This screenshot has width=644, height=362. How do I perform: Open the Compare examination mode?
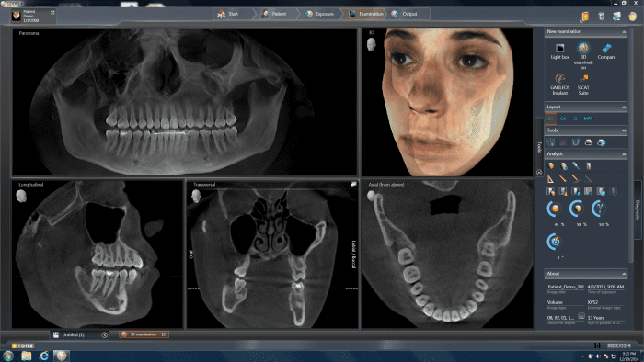(x=606, y=51)
